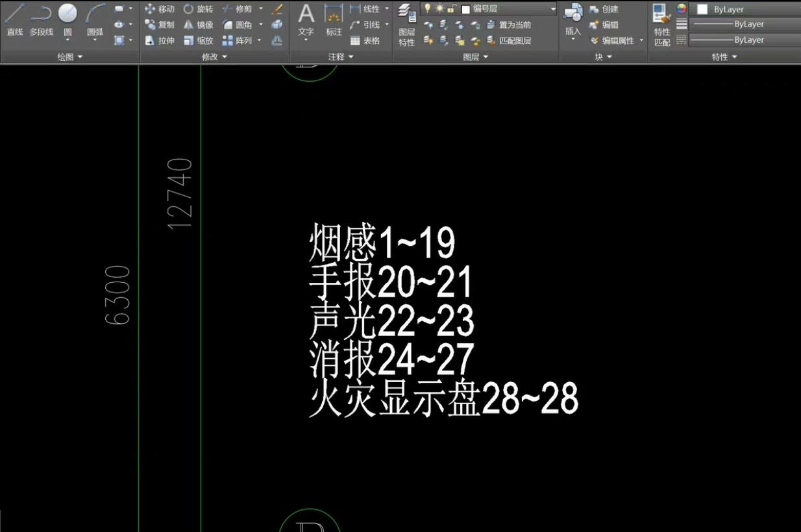Select the white ByLayer color swatch
The image size is (801, 532).
coord(702,9)
